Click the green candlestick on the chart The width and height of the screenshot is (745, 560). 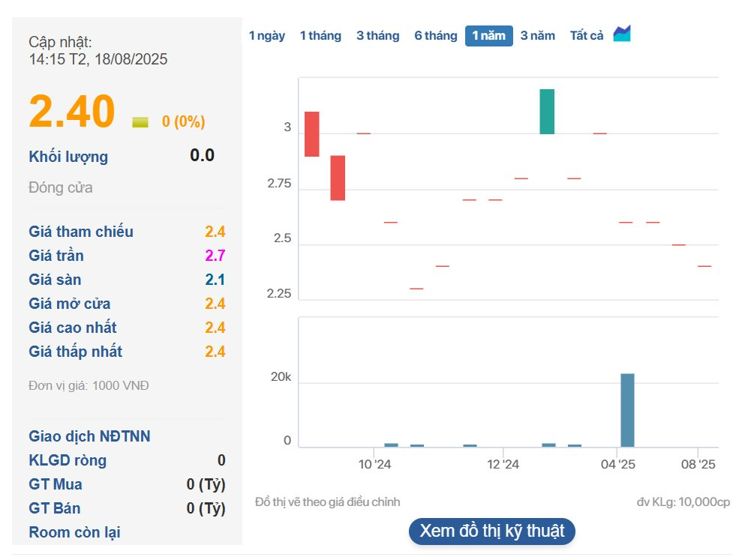coord(547,112)
